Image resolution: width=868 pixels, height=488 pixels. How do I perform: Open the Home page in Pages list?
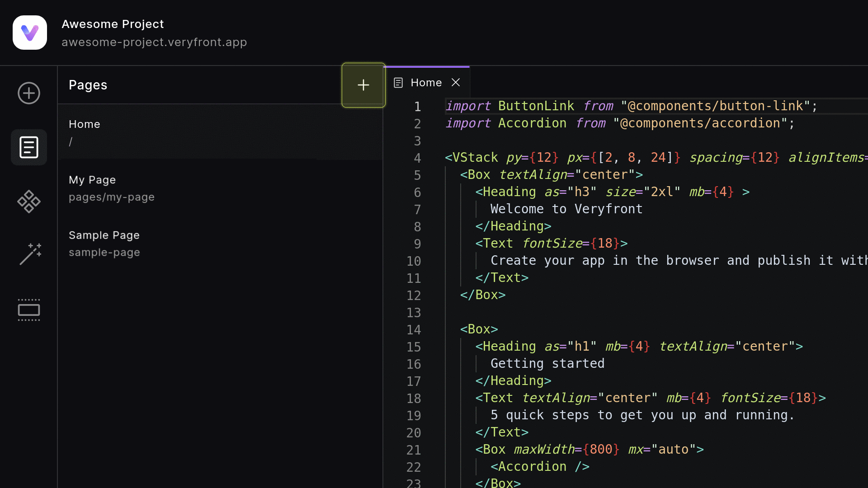click(220, 132)
